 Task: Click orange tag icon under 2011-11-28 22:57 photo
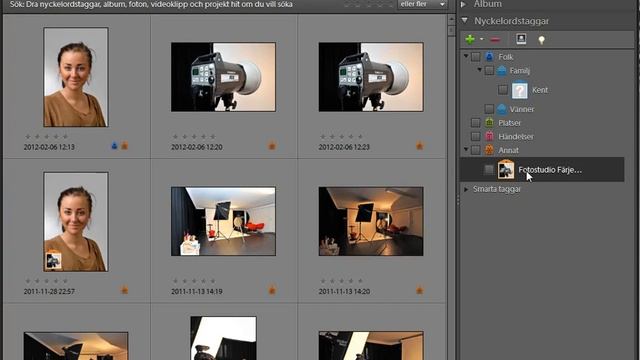click(124, 290)
